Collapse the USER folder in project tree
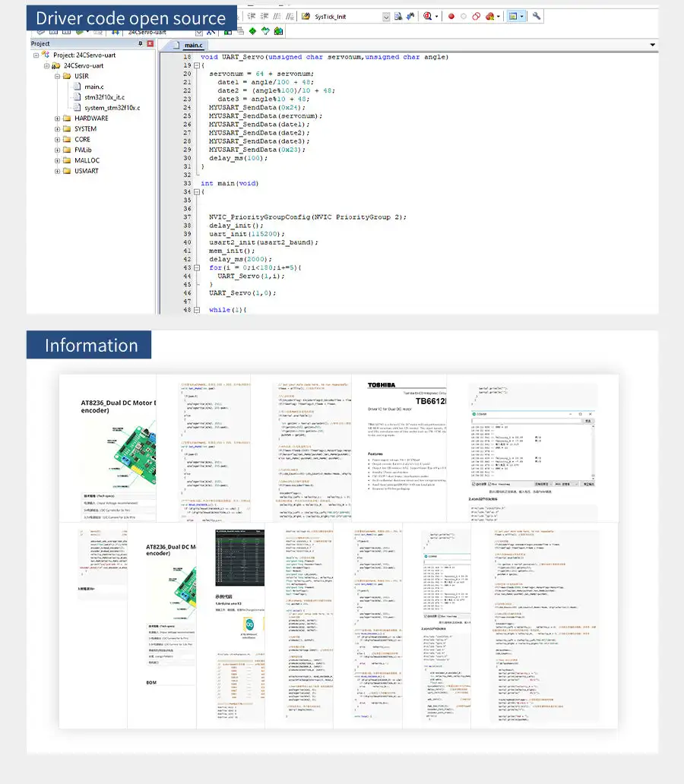The height and width of the screenshot is (784, 684). click(x=58, y=77)
